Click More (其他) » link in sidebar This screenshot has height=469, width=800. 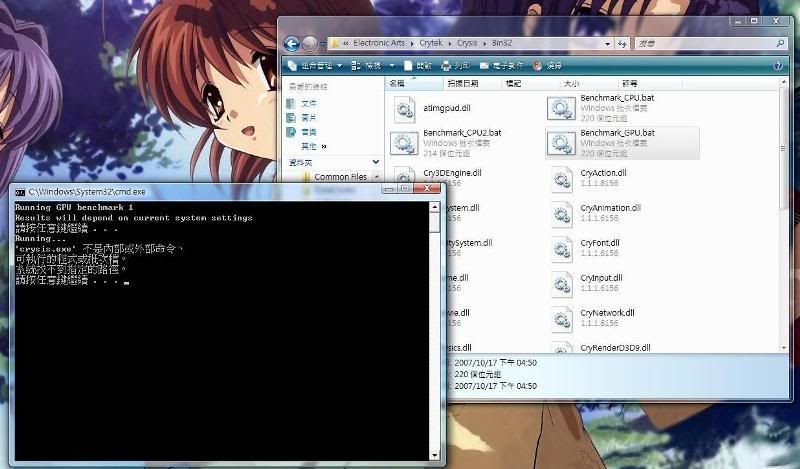pyautogui.click(x=314, y=146)
